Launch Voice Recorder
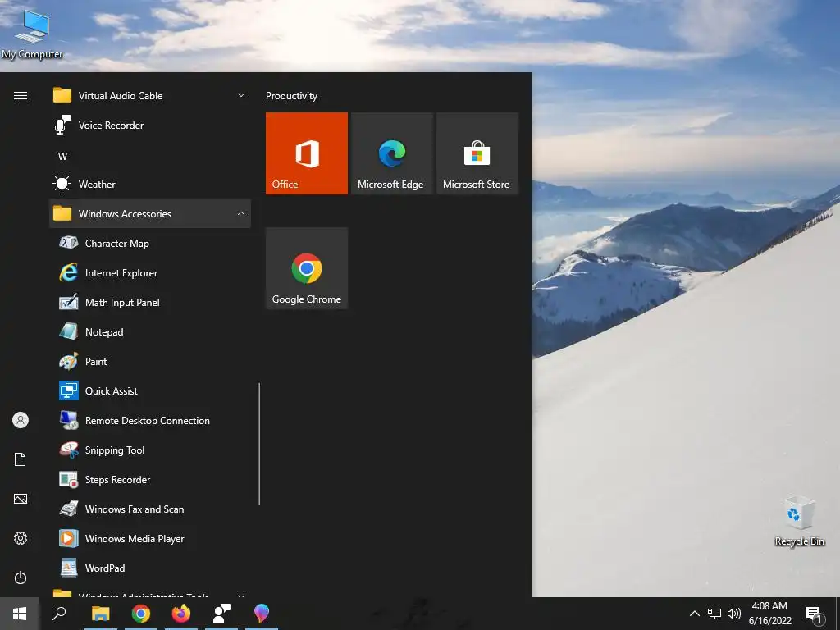 150,125
